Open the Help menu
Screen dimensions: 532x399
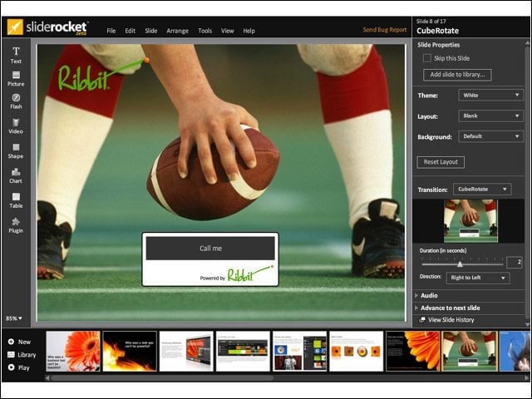pos(249,31)
